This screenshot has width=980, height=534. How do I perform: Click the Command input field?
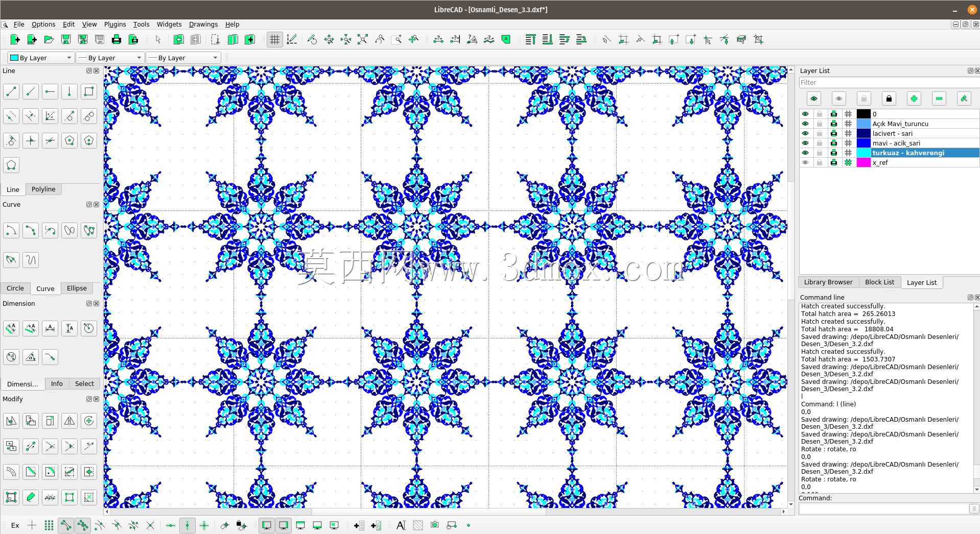click(x=883, y=508)
